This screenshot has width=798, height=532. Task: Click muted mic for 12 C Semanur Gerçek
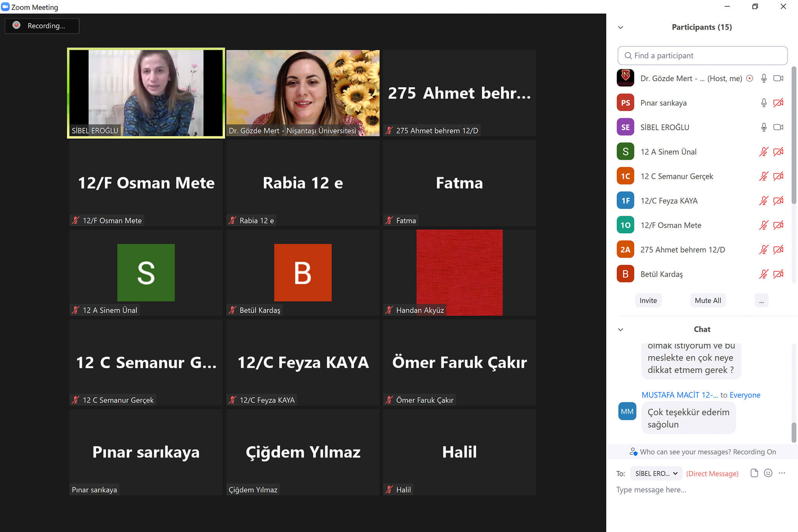[x=764, y=177]
